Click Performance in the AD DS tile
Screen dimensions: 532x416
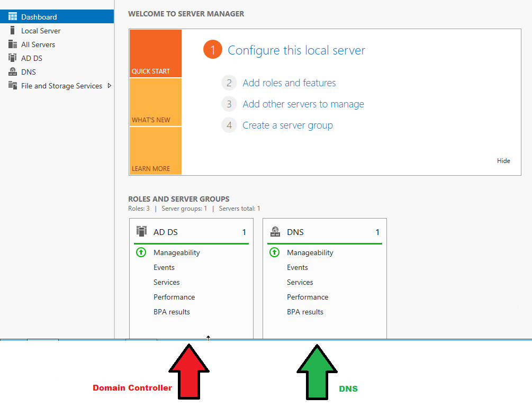pyautogui.click(x=174, y=297)
